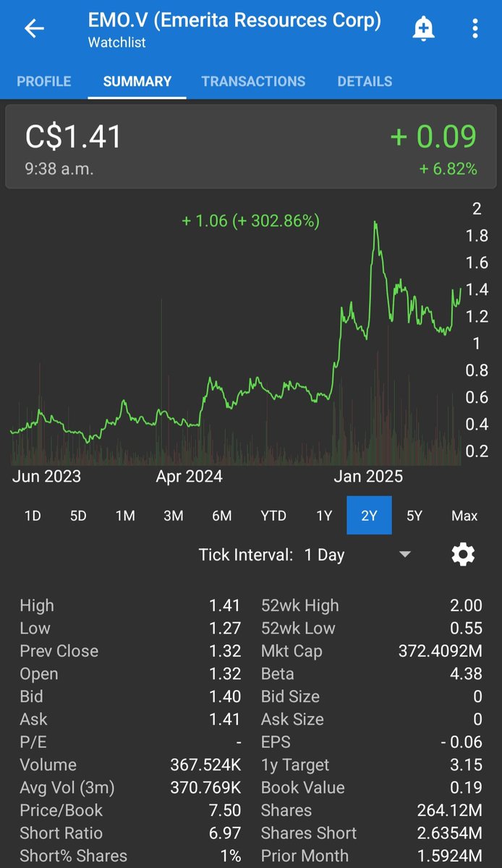Viewport: 502px width, 868px height.
Task: Tap the Beta value 4.38
Action: 467,673
